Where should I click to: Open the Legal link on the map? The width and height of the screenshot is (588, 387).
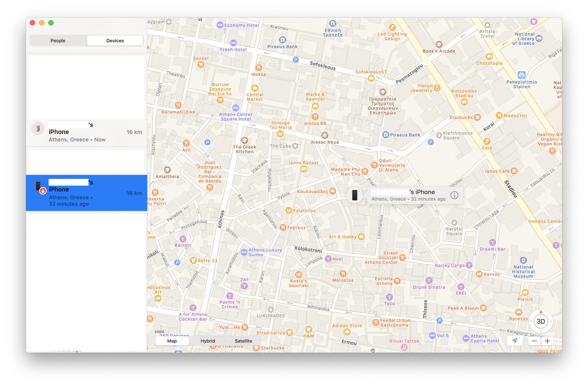pos(159,331)
